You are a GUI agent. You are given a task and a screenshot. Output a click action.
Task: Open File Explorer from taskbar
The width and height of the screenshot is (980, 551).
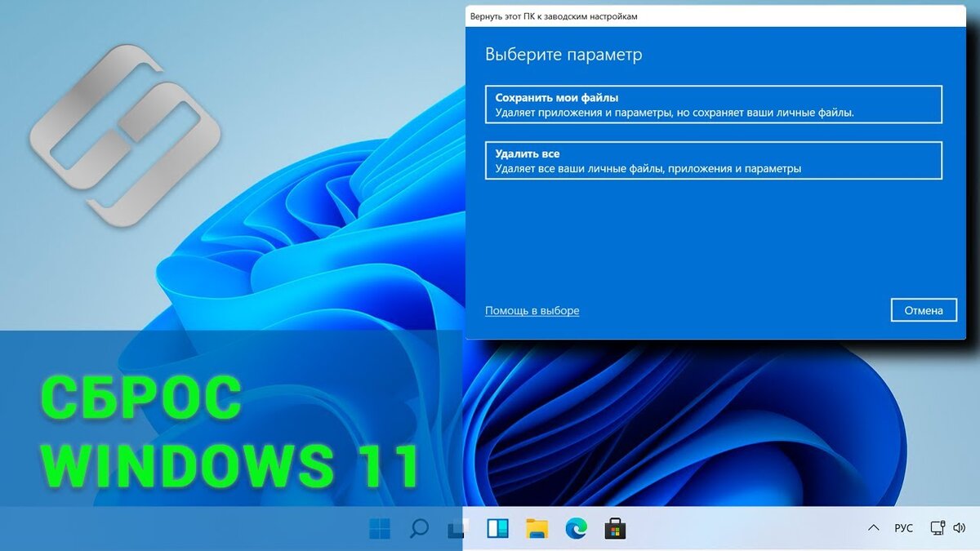537,529
